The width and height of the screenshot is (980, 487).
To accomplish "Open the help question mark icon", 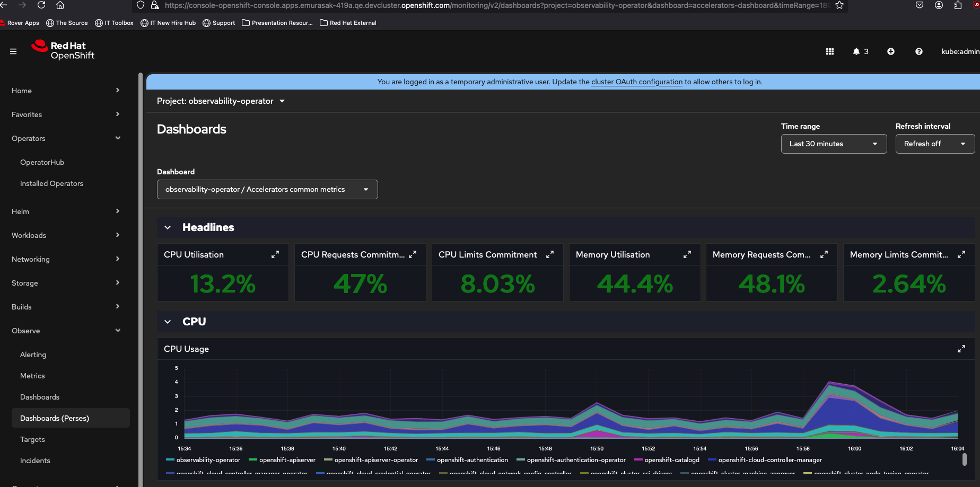I will (919, 51).
